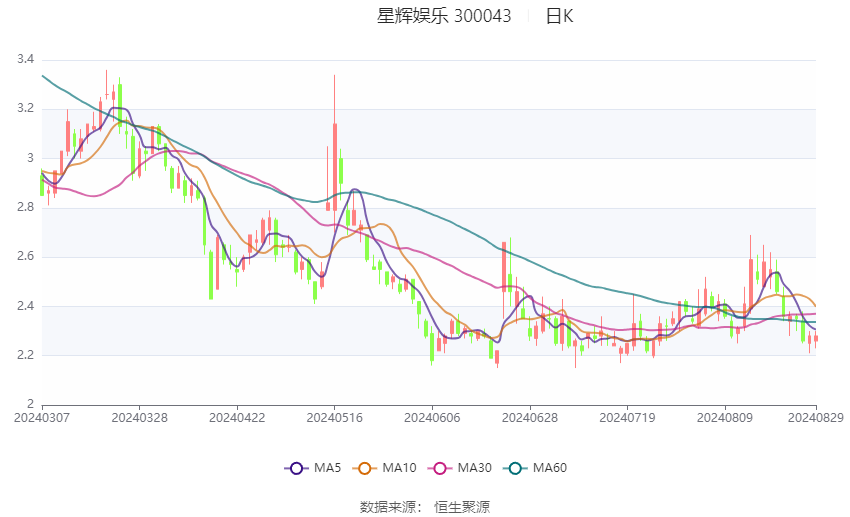Click the 20240829 x-axis date label

(816, 418)
